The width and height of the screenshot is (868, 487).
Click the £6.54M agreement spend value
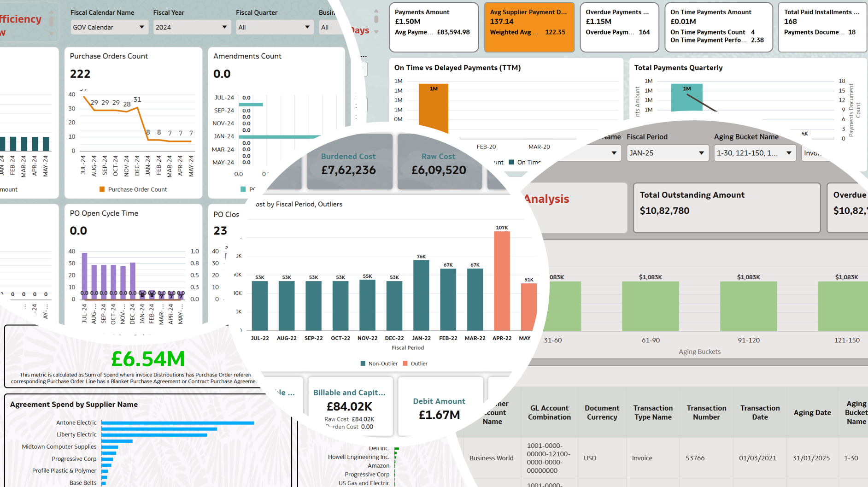click(148, 359)
